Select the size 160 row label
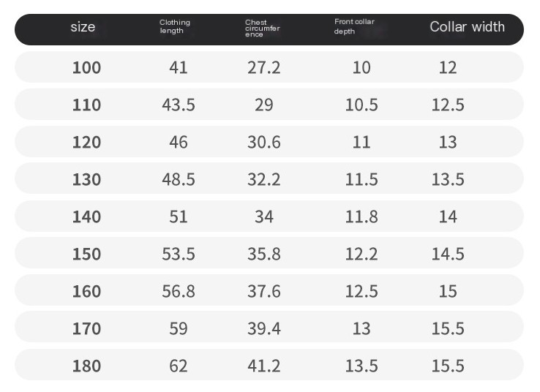Screen dimensions: 540x392 (86, 291)
